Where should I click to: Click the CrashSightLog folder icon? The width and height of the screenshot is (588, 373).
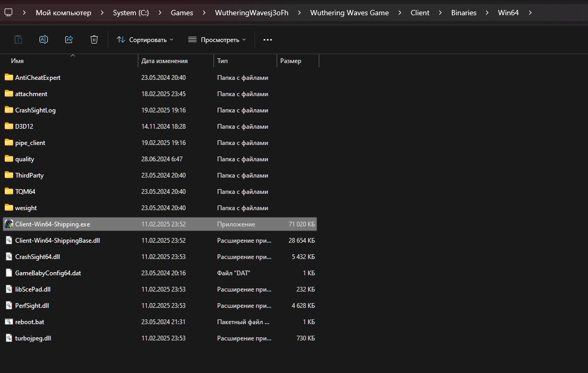tap(9, 110)
